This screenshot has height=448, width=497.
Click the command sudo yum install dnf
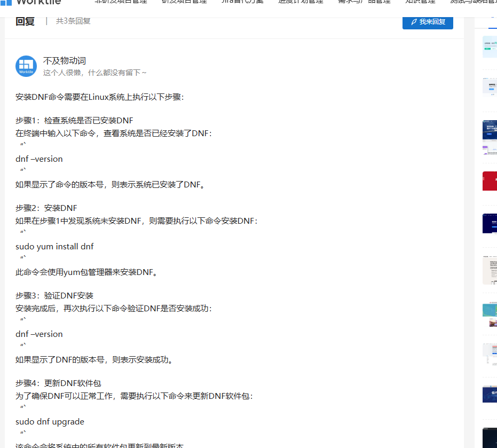54,246
